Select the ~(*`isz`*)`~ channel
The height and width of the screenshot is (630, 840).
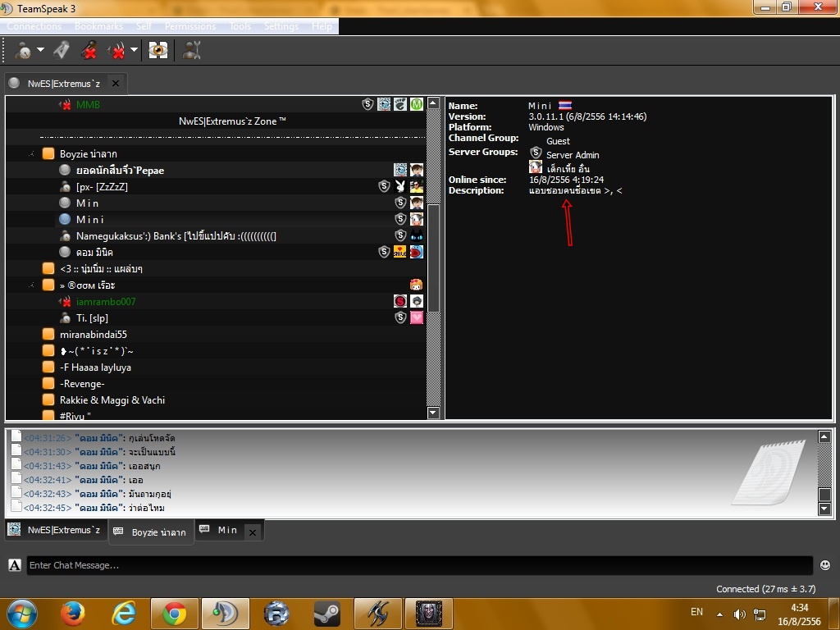[97, 351]
